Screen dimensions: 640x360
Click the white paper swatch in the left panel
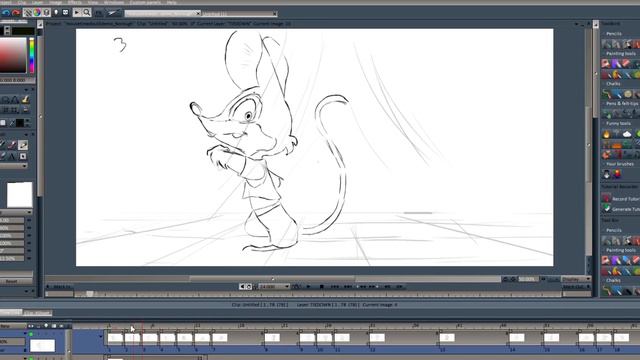20,195
